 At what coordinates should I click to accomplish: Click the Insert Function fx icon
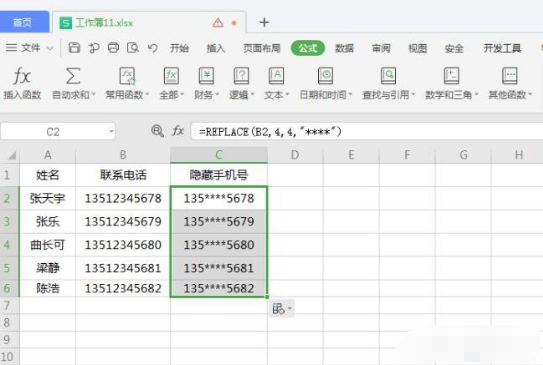(x=22, y=76)
